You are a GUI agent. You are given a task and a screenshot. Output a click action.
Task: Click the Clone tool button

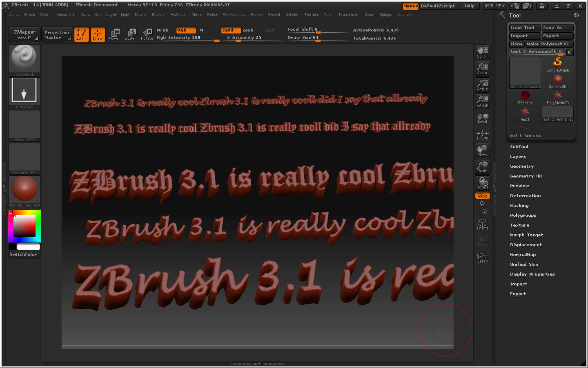tap(517, 44)
